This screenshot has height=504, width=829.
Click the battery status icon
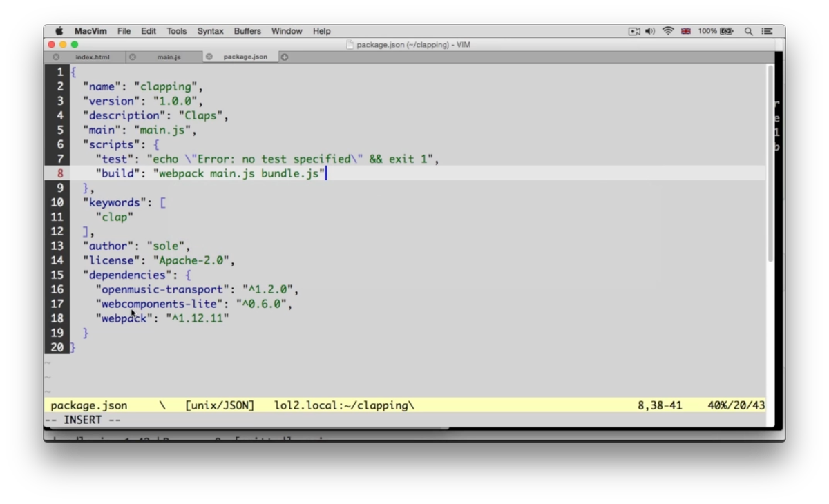tap(727, 31)
